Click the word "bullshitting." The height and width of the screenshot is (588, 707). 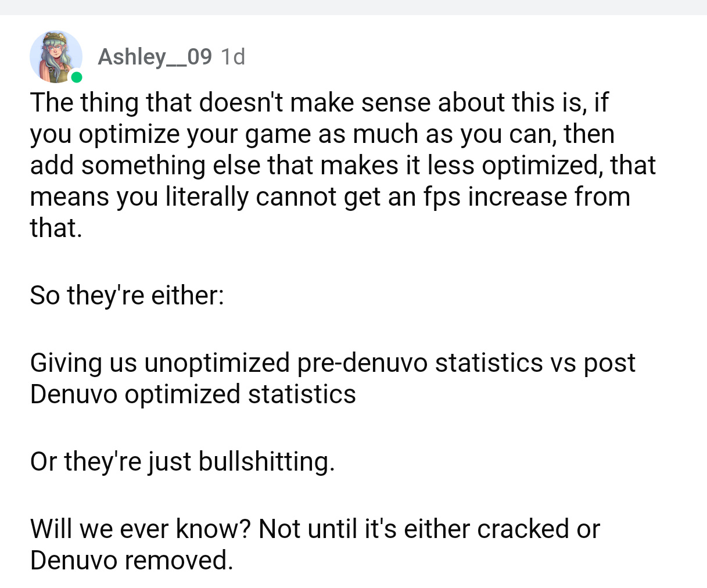click(x=267, y=461)
